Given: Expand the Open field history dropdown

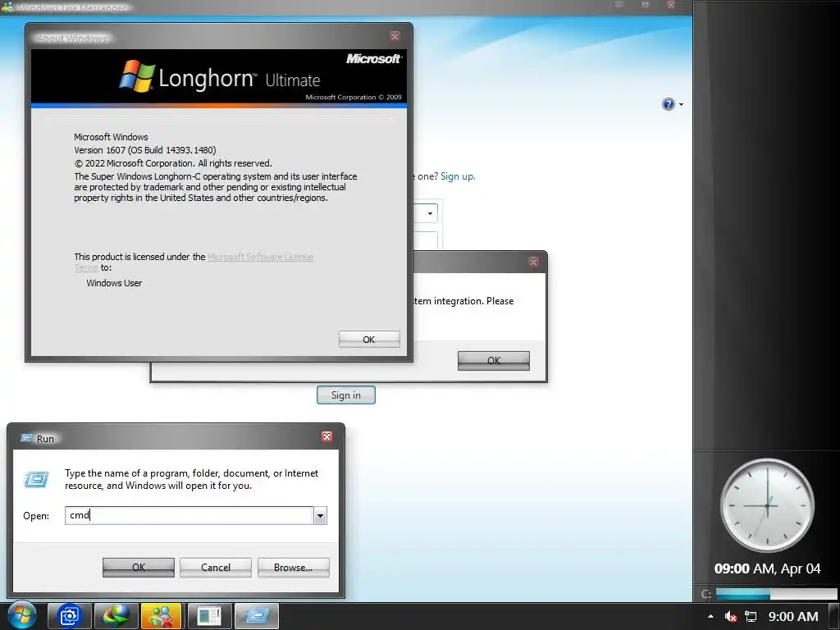Looking at the screenshot, I should click(320, 516).
